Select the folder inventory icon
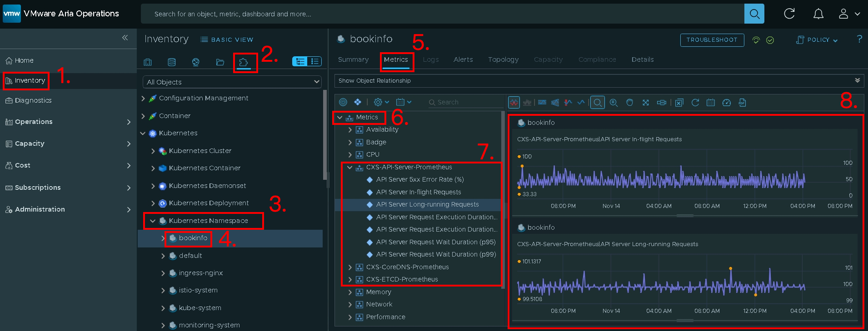 click(x=220, y=62)
